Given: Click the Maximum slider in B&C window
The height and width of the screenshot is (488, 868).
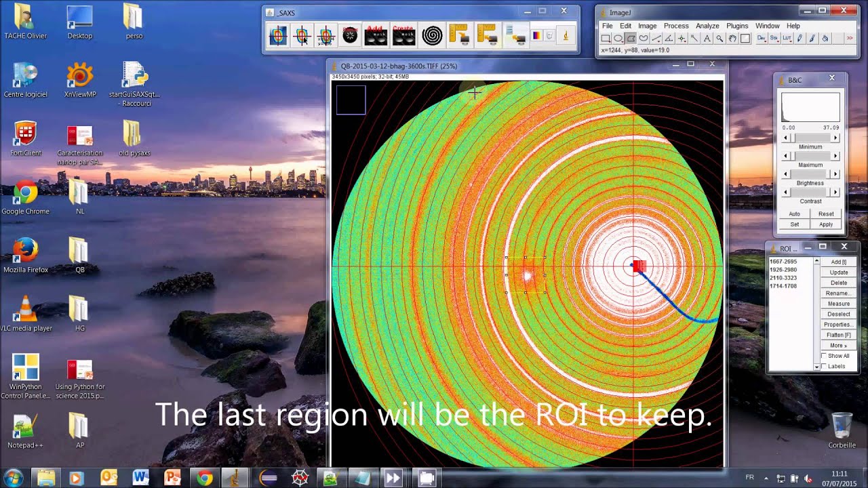Looking at the screenshot, I should [810, 156].
